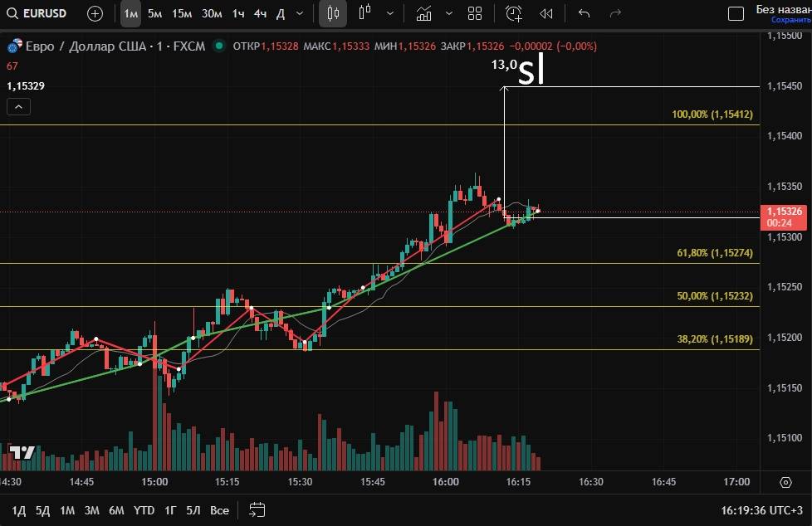This screenshot has height=526, width=812.
Task: Open the EURUSD symbol search
Action: (37, 13)
